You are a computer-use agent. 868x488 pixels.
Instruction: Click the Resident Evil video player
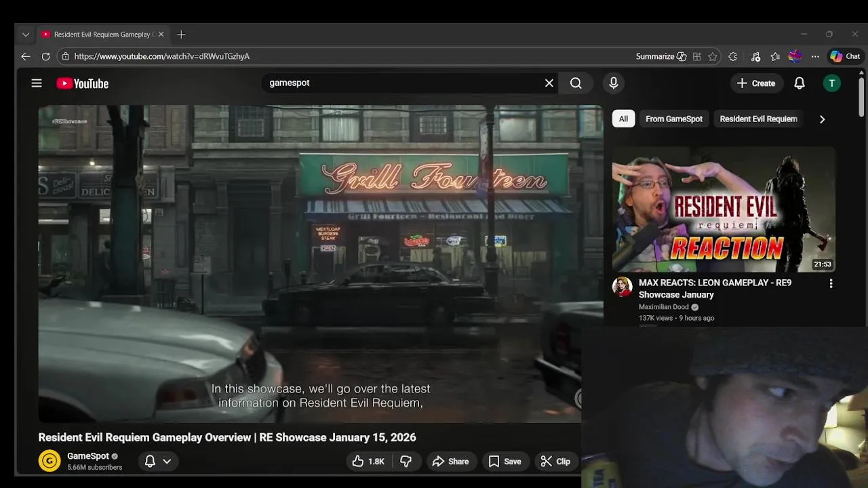(x=320, y=264)
